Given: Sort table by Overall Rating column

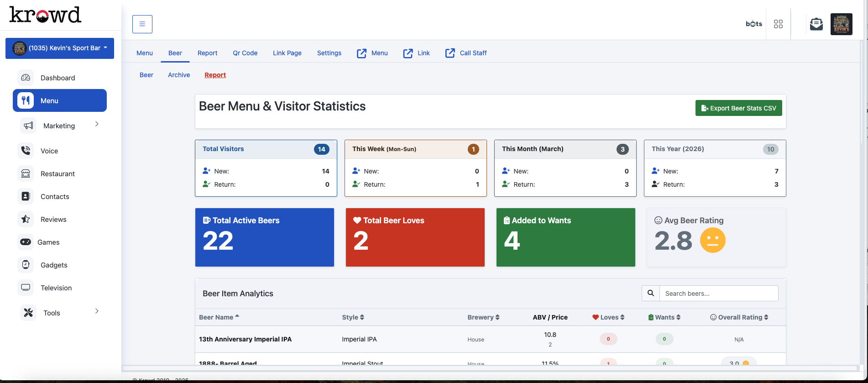Looking at the screenshot, I should coord(739,317).
